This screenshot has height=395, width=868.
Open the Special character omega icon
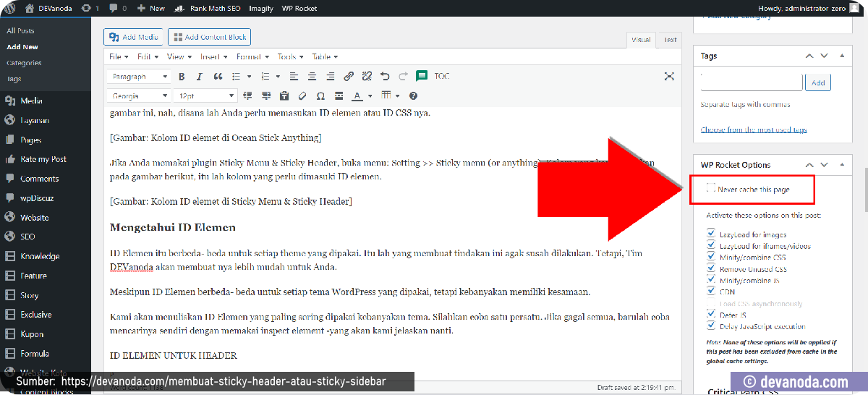320,95
